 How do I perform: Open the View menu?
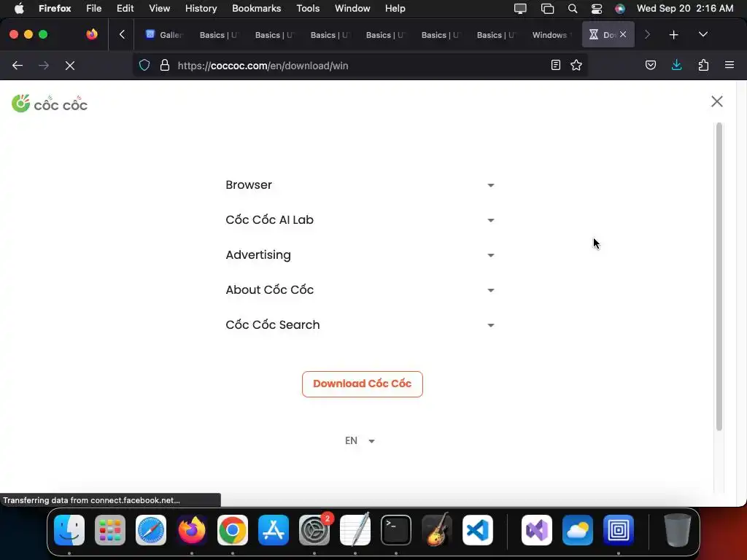[159, 9]
